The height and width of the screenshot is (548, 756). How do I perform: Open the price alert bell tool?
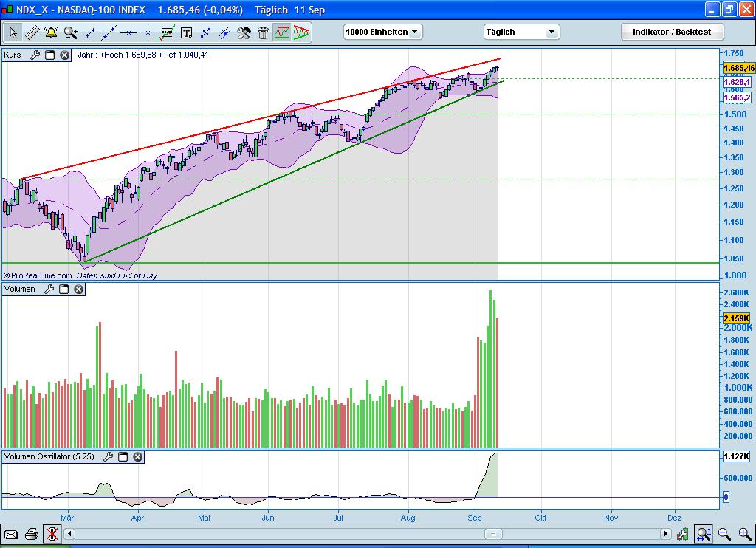coord(50,32)
